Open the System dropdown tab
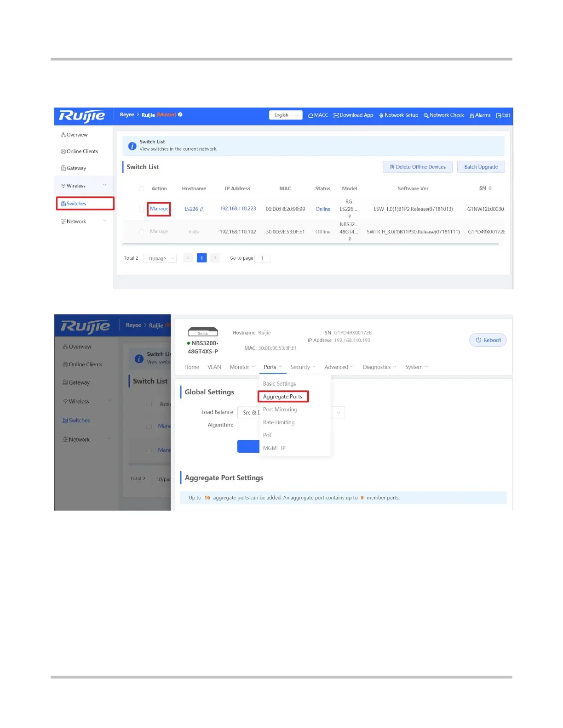This screenshot has height=728, width=563. 417,367
